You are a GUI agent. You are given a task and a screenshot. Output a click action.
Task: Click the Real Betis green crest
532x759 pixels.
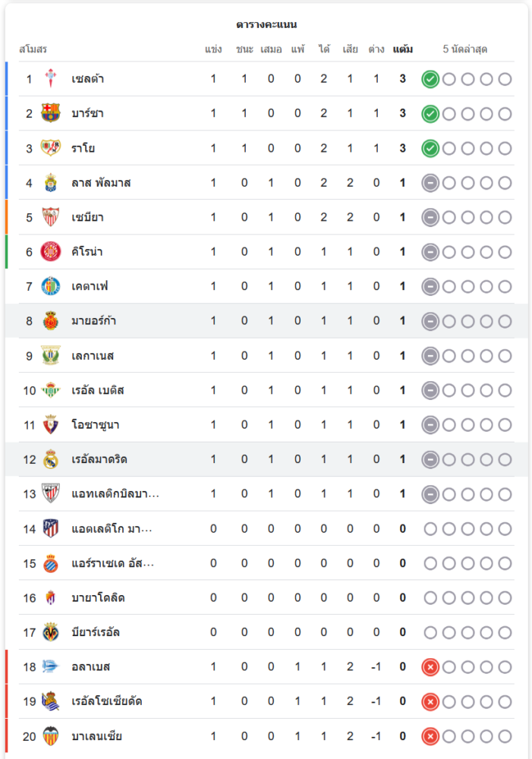[x=50, y=390]
